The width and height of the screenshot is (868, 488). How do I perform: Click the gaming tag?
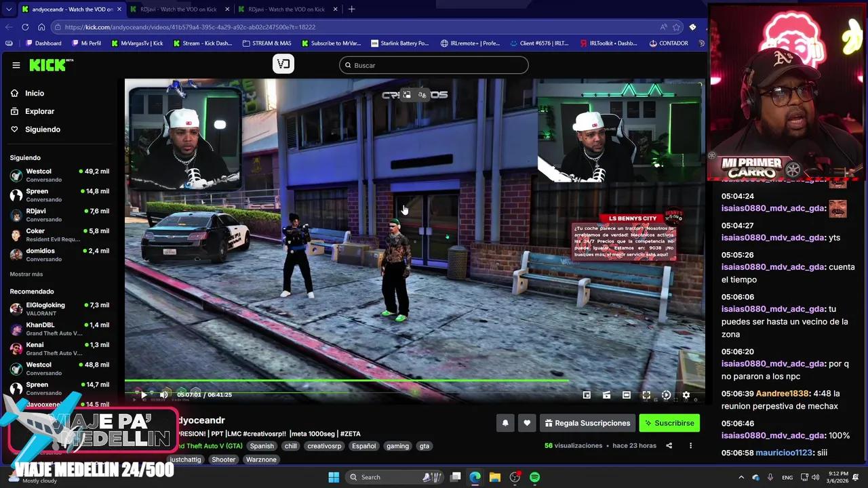(397, 446)
